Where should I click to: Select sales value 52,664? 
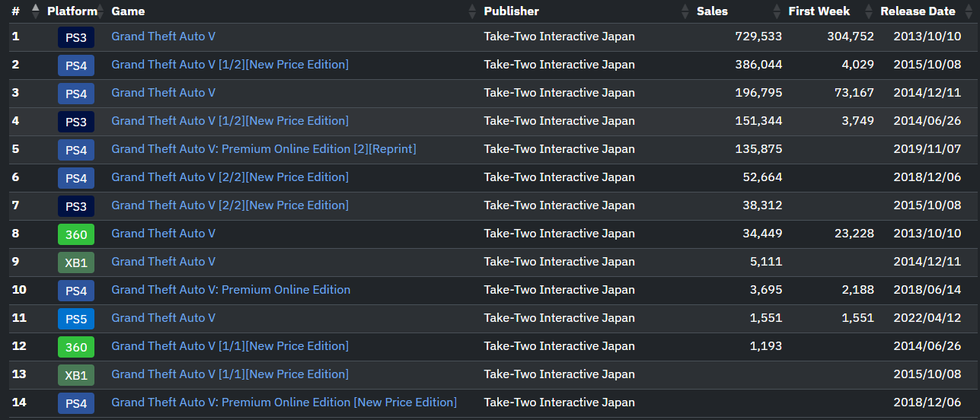pyautogui.click(x=762, y=177)
